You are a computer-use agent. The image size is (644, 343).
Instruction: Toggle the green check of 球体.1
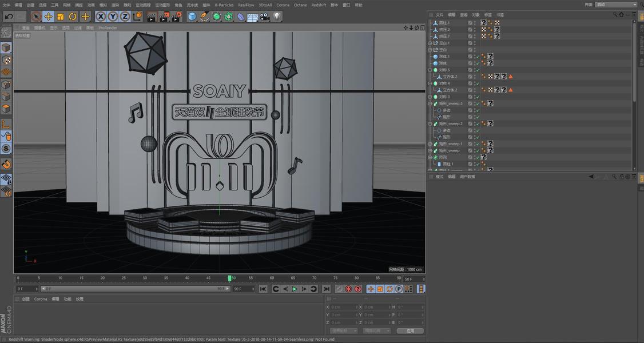pyautogui.click(x=478, y=57)
